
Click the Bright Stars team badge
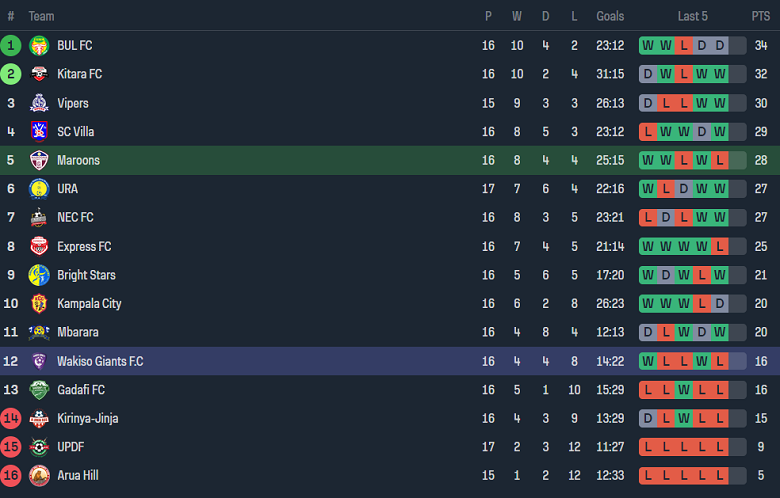click(x=39, y=275)
